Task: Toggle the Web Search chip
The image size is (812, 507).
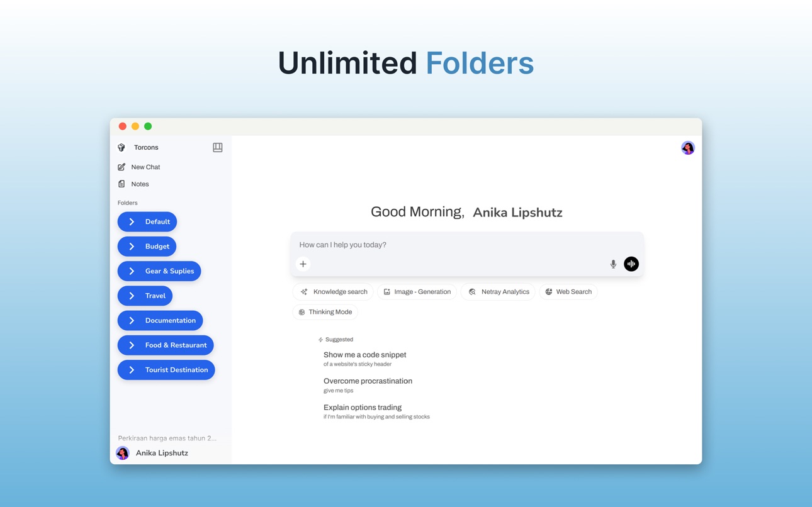Action: coord(568,292)
